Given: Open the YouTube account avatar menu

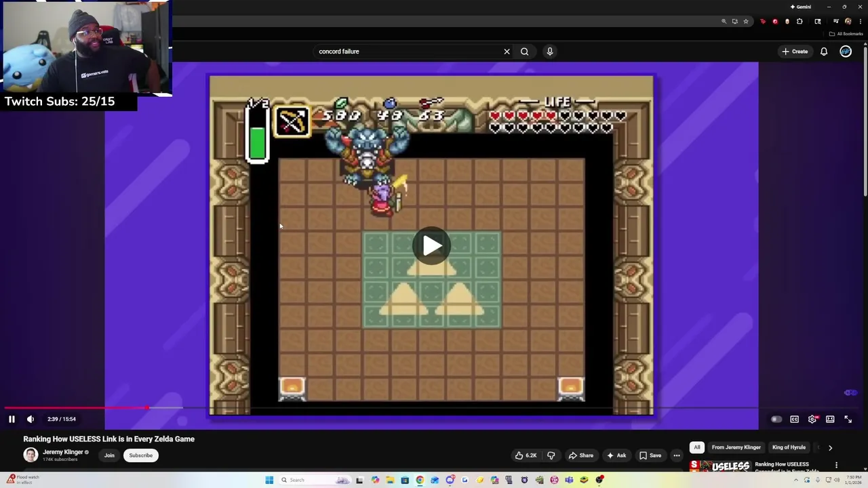Looking at the screenshot, I should (x=846, y=52).
